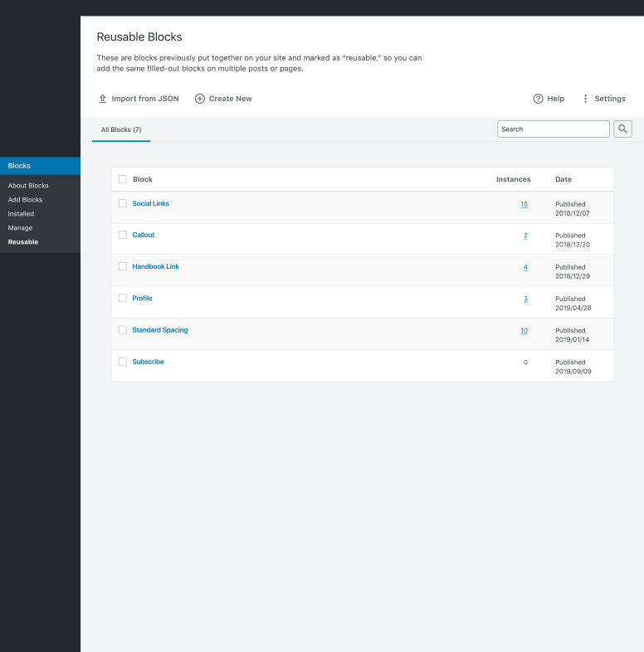Image resolution: width=644 pixels, height=652 pixels.
Task: Open Settings three-dot menu icon
Action: 585,99
